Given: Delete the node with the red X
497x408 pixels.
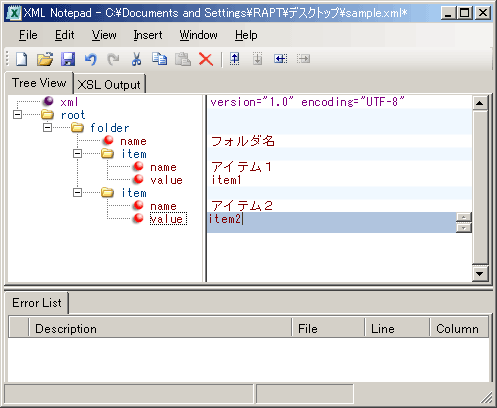Looking at the screenshot, I should click(206, 59).
